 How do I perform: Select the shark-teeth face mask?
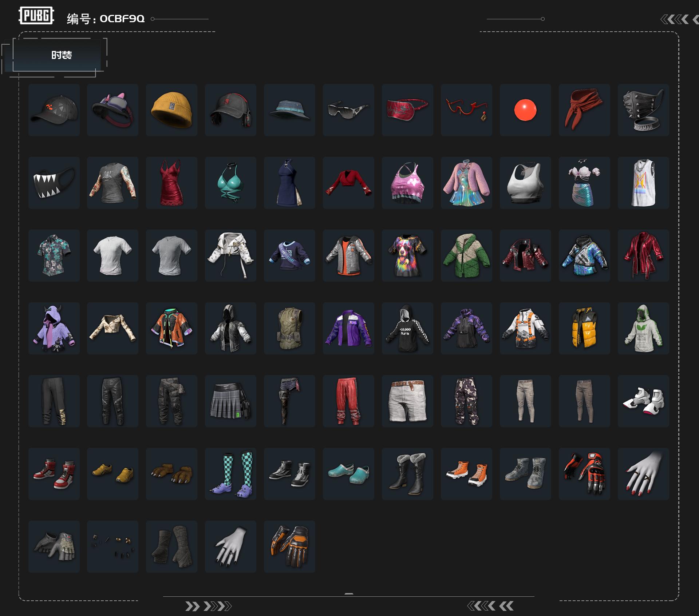click(54, 183)
